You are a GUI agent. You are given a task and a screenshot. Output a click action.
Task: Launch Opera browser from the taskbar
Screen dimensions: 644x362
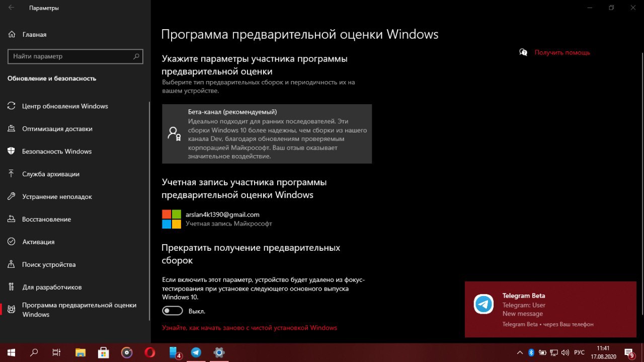(x=150, y=352)
